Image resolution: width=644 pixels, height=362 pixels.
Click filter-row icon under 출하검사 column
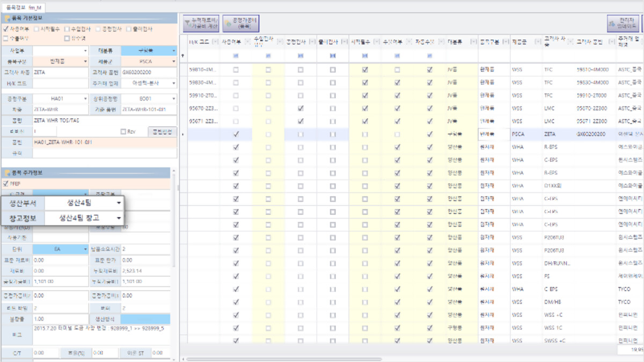click(x=333, y=56)
